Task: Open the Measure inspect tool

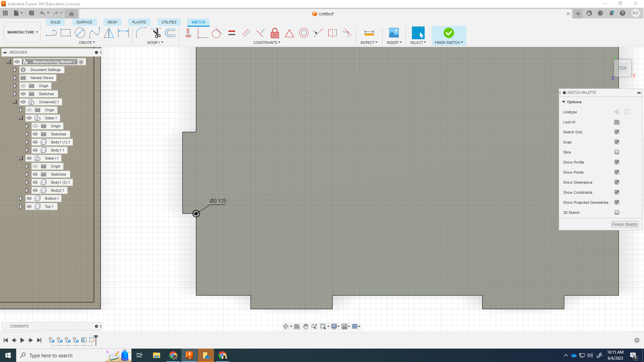Action: click(369, 33)
